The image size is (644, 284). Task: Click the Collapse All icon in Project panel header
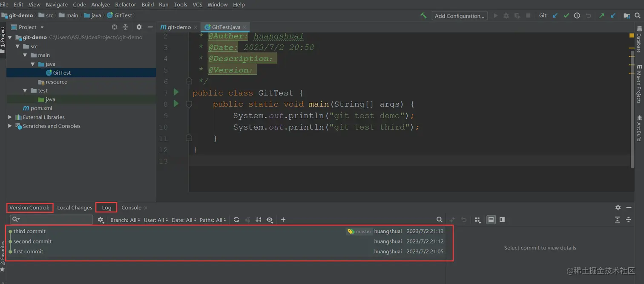click(125, 27)
